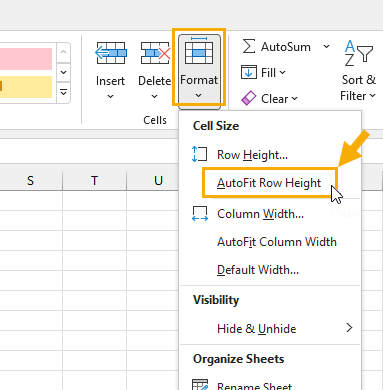Open the Clear dropdown chevron

[294, 98]
